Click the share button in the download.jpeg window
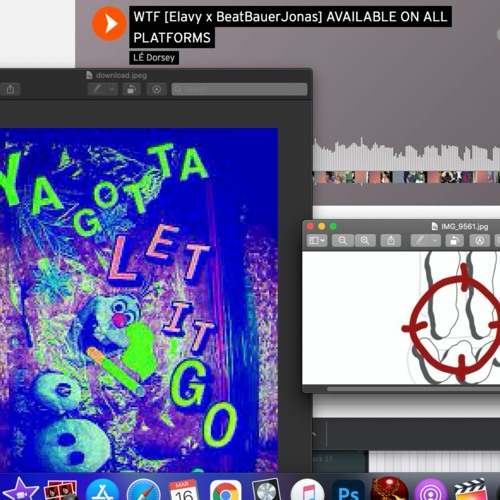The height and width of the screenshot is (500, 500). 11,89
